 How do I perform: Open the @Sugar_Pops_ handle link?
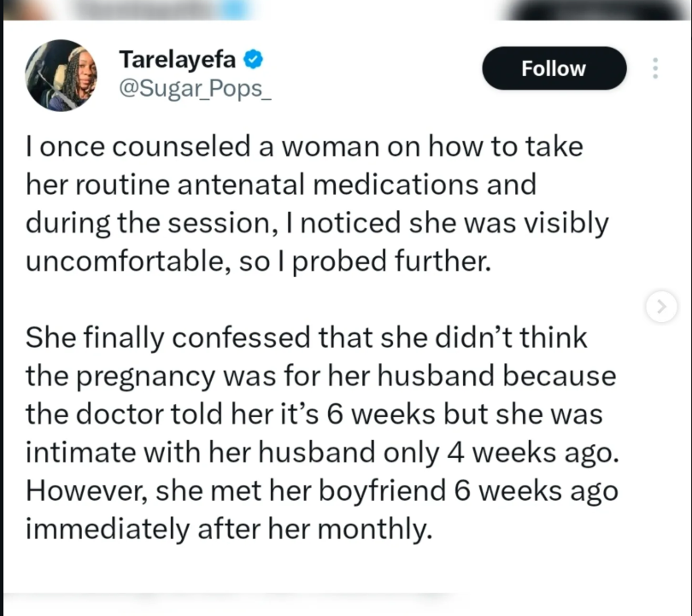pyautogui.click(x=196, y=90)
